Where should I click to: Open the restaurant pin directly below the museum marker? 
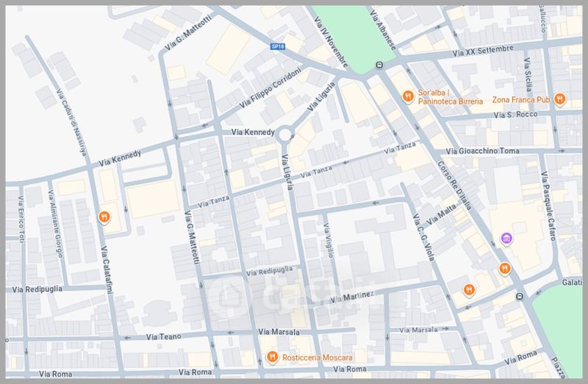click(504, 268)
